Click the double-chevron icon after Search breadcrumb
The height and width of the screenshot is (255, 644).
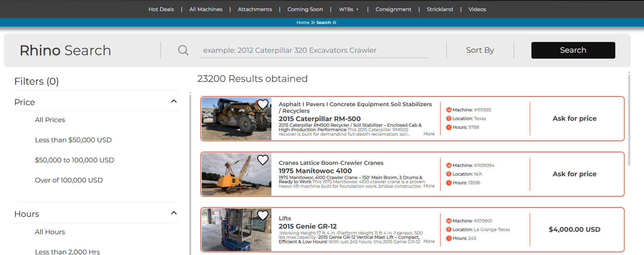coord(334,23)
